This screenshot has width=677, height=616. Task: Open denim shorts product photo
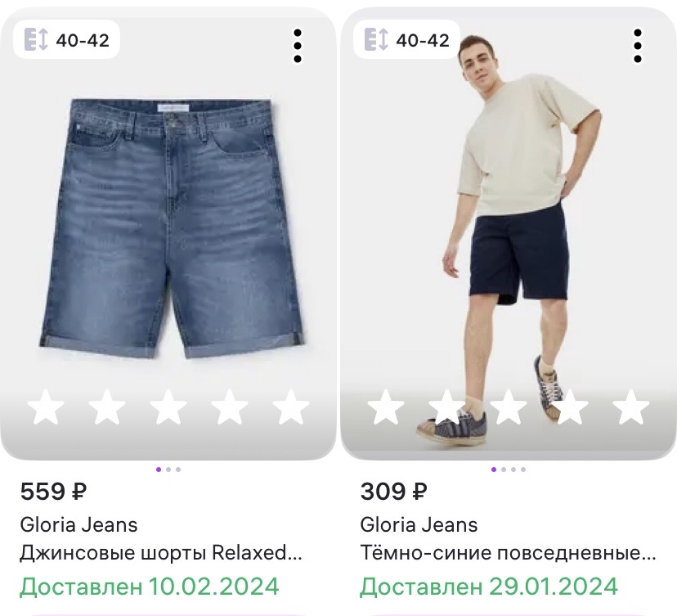tap(172, 227)
